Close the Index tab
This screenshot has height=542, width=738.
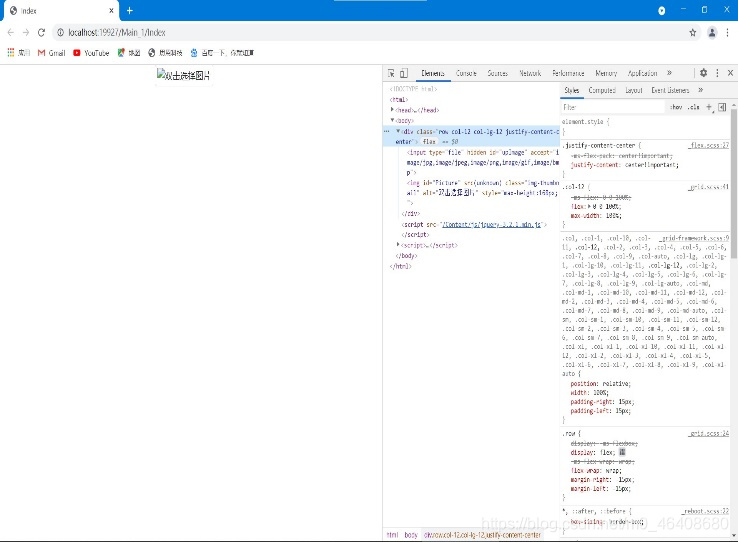(112, 10)
